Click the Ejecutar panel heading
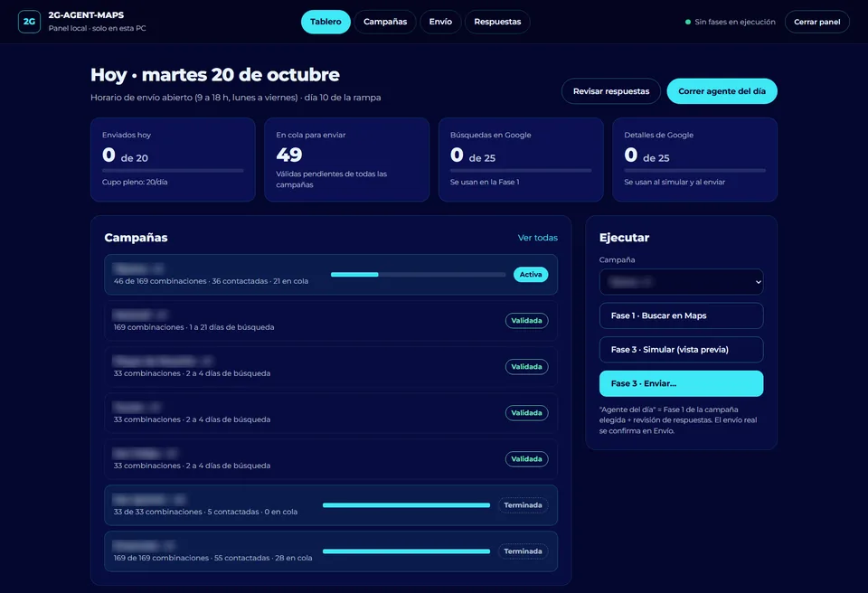Image resolution: width=868 pixels, height=593 pixels. click(624, 238)
